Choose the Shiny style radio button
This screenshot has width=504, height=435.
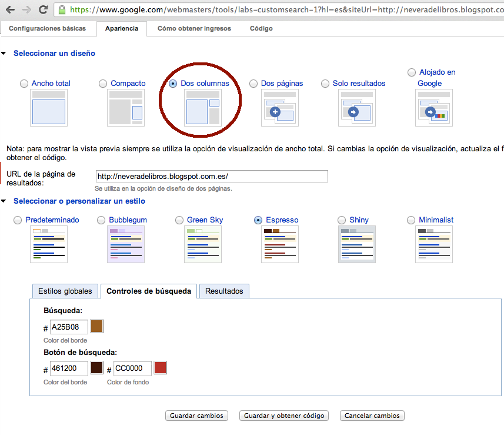click(342, 220)
